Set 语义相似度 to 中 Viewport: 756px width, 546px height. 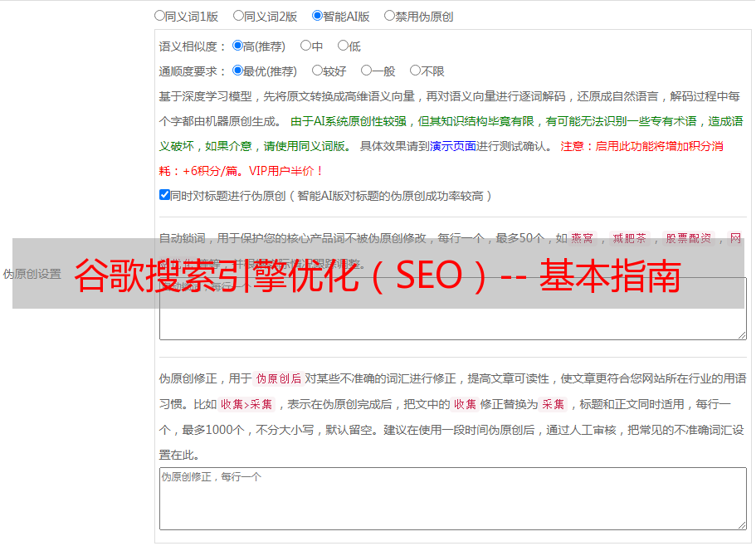(305, 46)
